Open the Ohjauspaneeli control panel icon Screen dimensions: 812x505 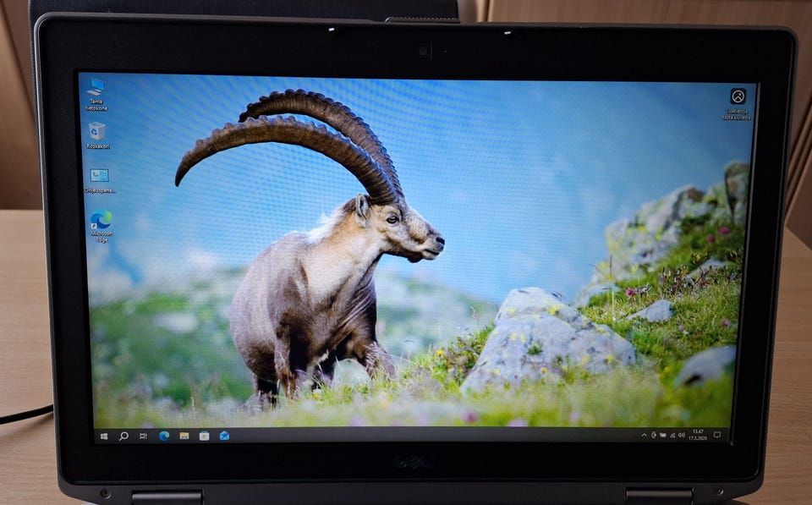100,180
